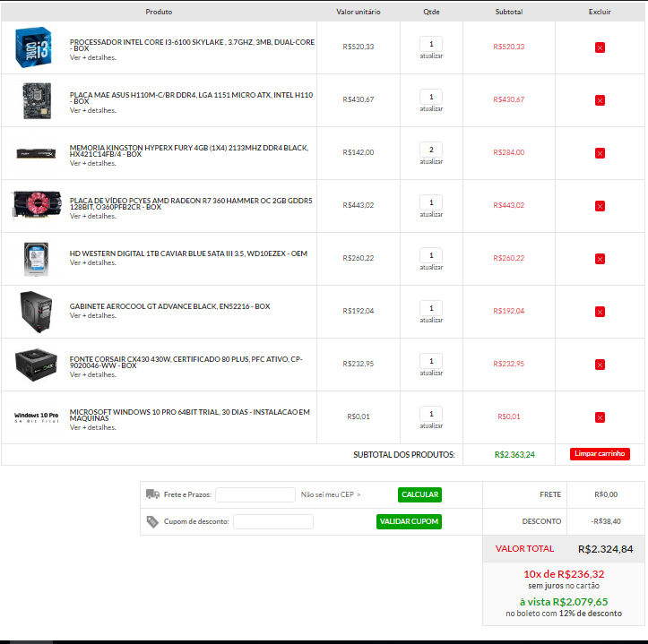
Task: Remove the Corsair CX430 power supply item
Action: pos(600,365)
